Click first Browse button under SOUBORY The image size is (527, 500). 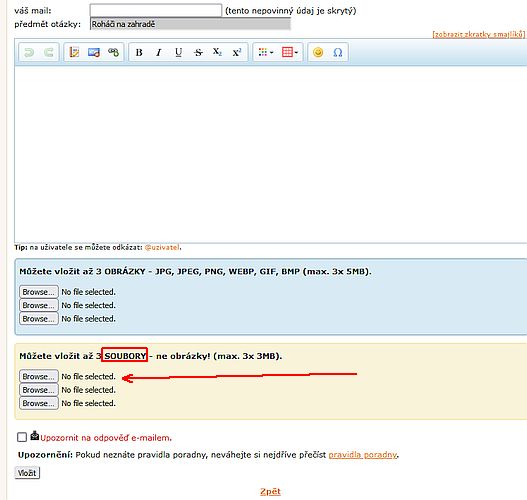[x=39, y=376]
